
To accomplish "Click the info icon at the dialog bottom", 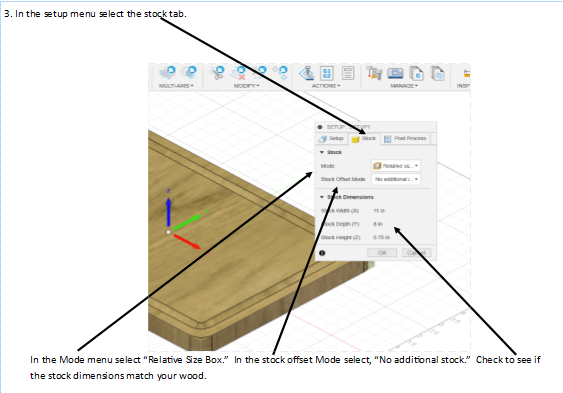I will click(322, 253).
